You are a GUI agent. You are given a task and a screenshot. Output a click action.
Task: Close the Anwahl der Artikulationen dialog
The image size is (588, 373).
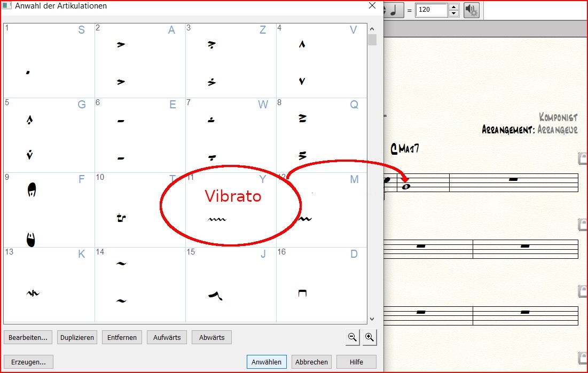tap(372, 6)
